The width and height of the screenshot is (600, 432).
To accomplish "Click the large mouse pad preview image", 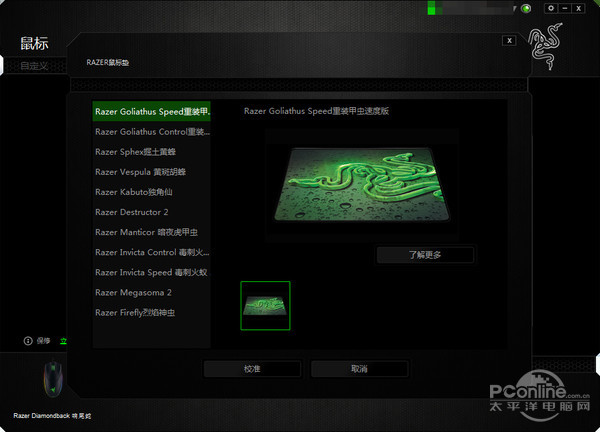I will pyautogui.click(x=366, y=183).
